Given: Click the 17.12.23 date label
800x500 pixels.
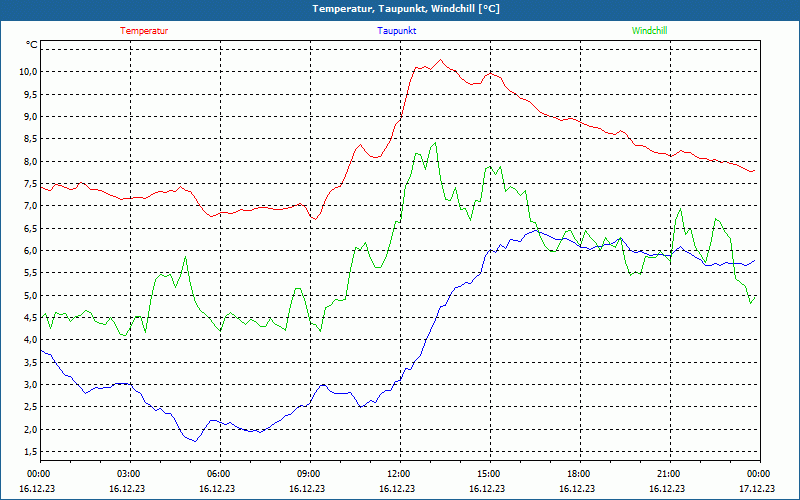Looking at the screenshot, I should coord(756,489).
